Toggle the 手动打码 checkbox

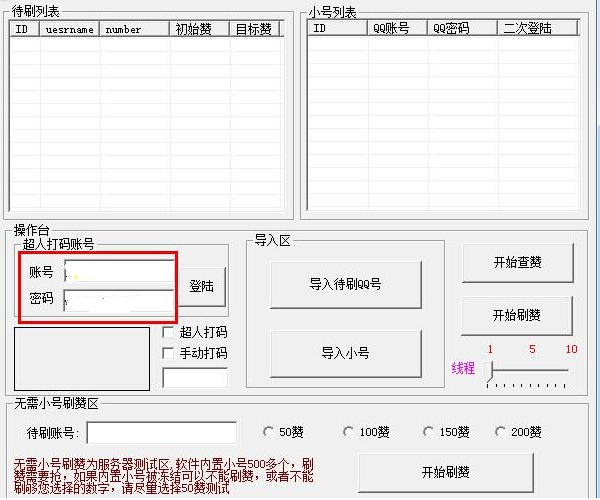(x=169, y=353)
